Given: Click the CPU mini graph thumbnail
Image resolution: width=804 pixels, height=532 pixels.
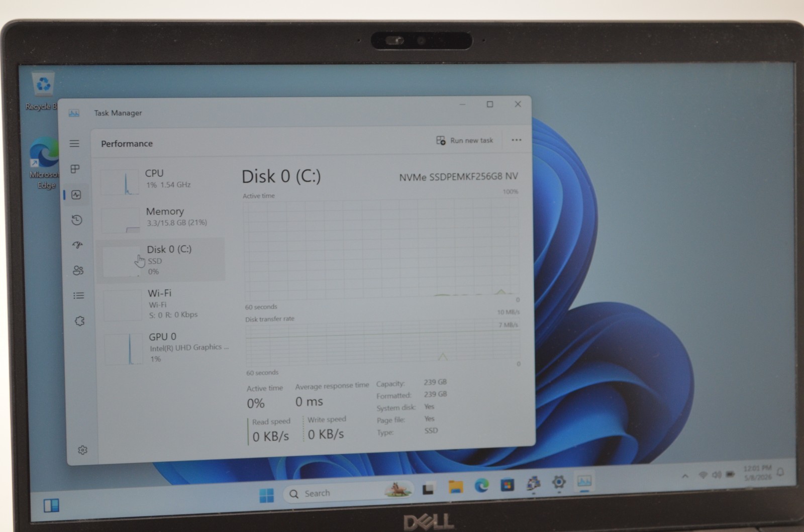Looking at the screenshot, I should pos(120,182).
